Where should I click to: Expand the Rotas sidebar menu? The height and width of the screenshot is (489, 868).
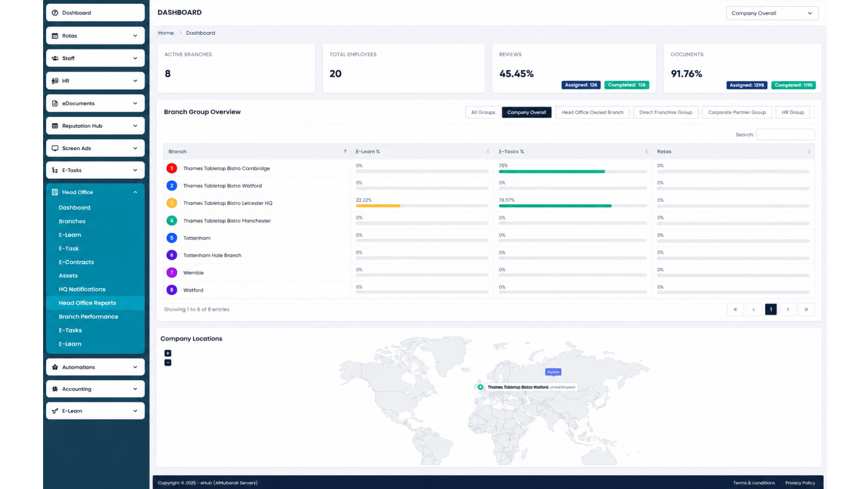(x=95, y=36)
